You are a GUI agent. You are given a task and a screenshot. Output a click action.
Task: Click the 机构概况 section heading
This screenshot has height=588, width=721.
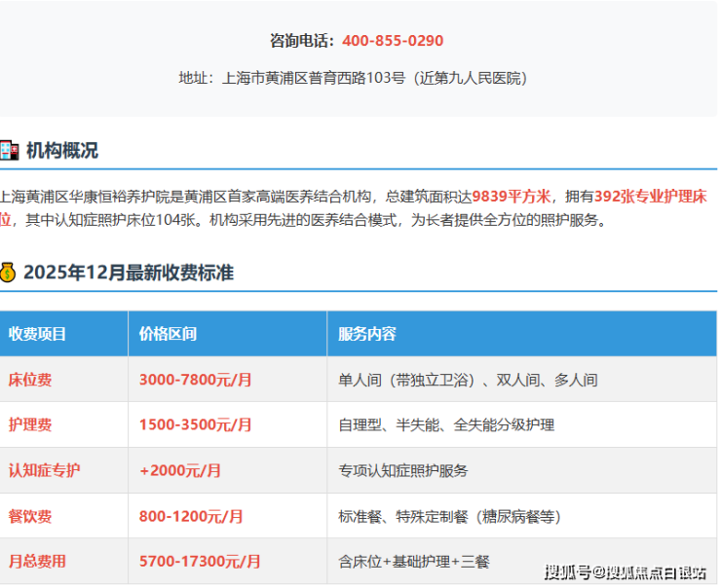pyautogui.click(x=62, y=151)
